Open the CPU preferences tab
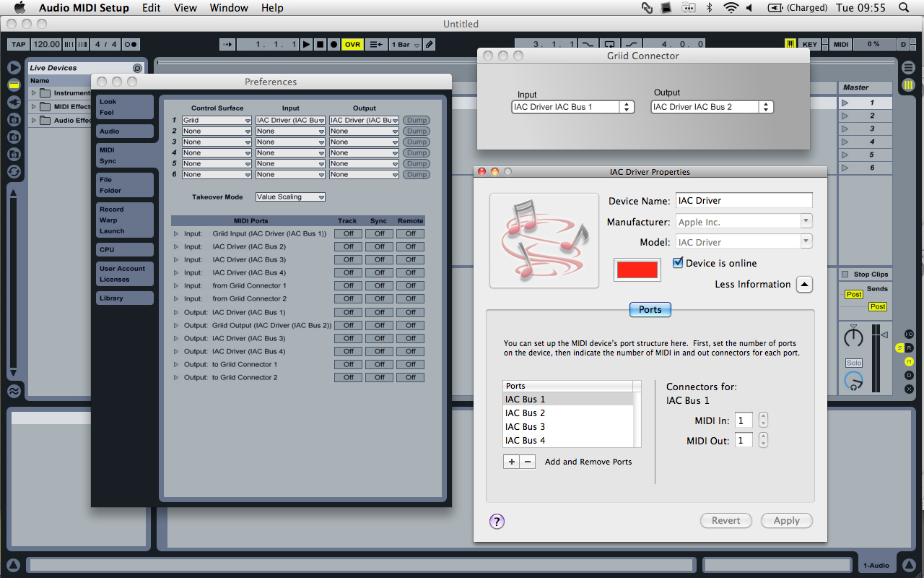The width and height of the screenshot is (924, 578). pyautogui.click(x=125, y=250)
